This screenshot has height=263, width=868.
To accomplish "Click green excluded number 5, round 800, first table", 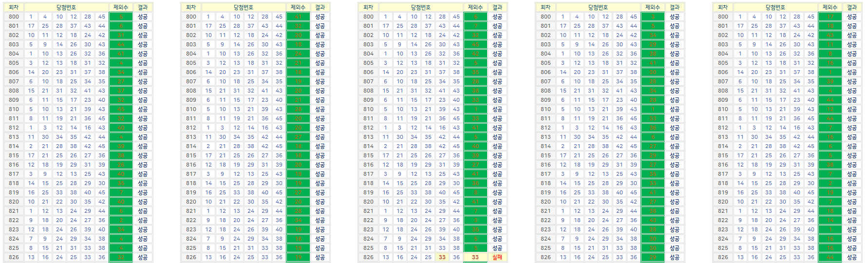I will (120, 17).
